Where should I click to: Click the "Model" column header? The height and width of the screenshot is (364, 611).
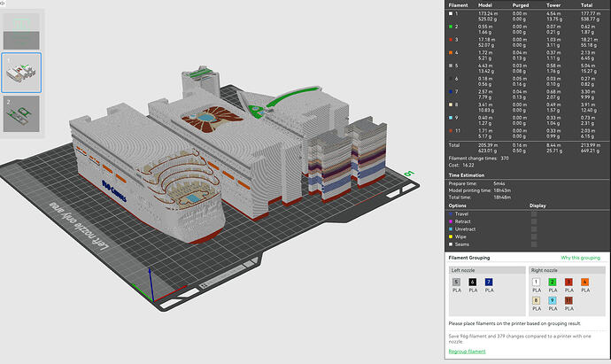coord(484,5)
